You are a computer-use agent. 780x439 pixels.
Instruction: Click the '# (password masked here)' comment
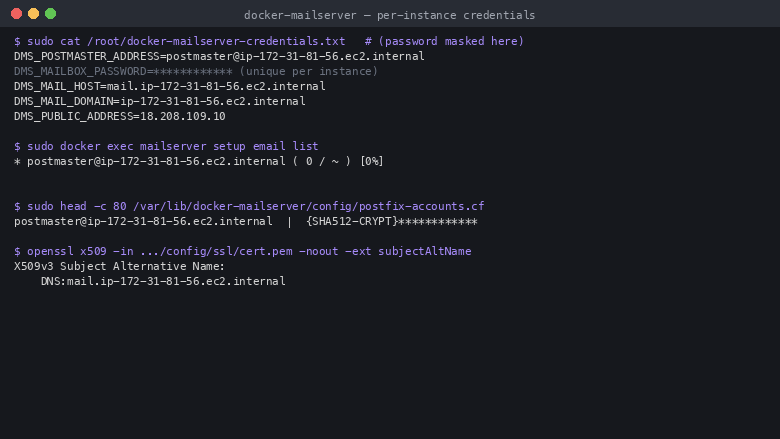tap(444, 41)
